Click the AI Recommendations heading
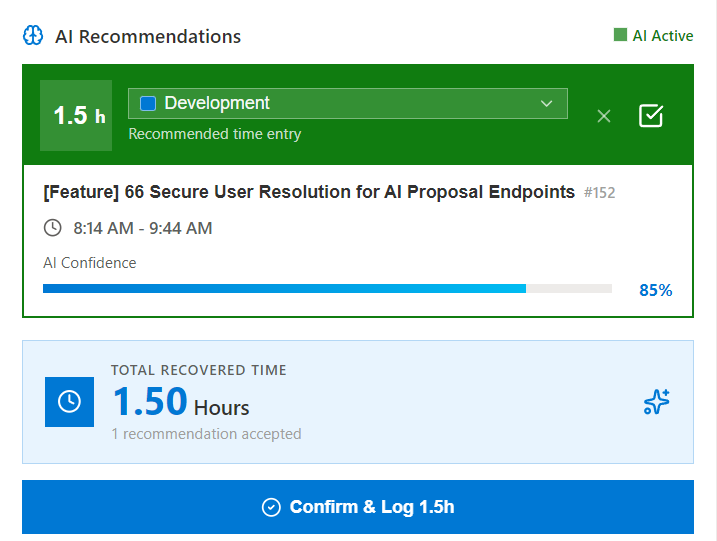The width and height of the screenshot is (717, 541). pos(148,37)
